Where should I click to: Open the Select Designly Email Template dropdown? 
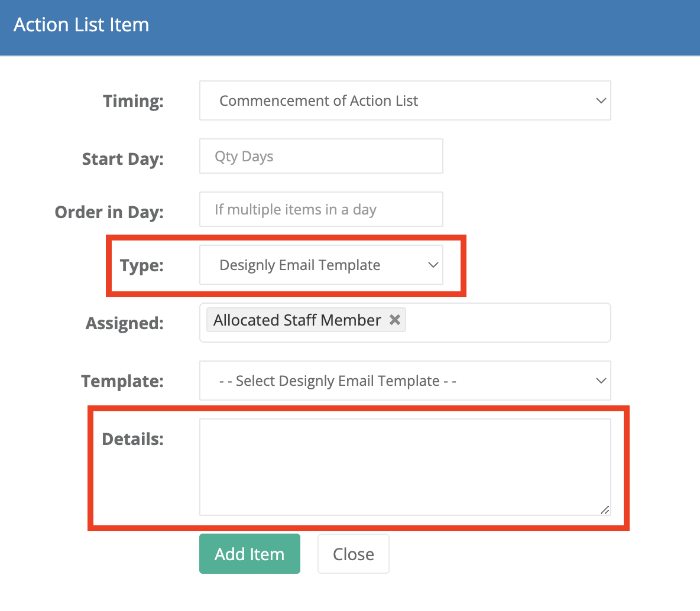pos(405,381)
